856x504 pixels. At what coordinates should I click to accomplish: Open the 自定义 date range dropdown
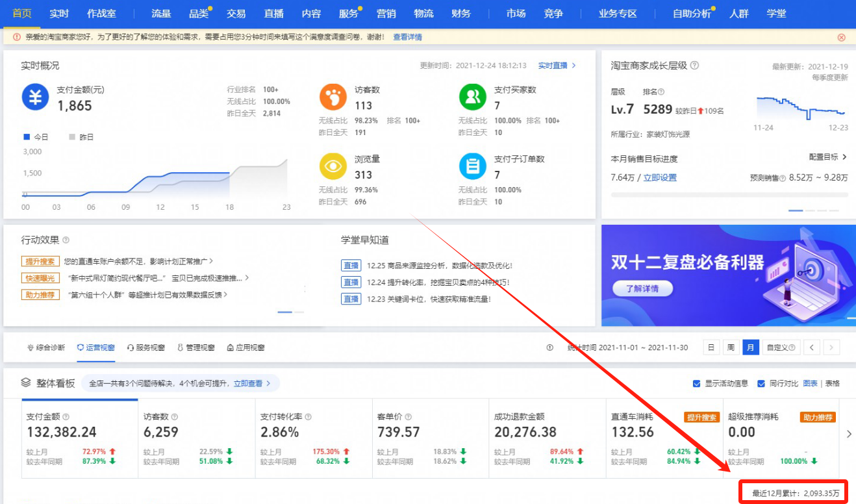click(781, 347)
